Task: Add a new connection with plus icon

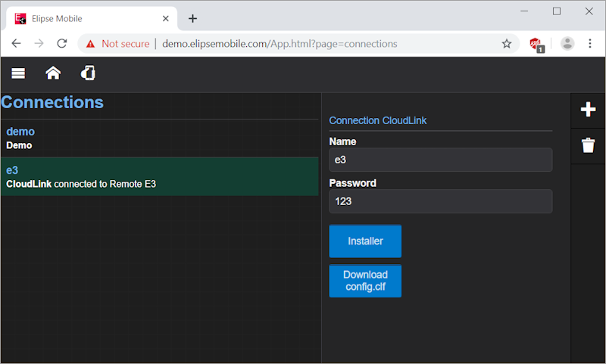Action: click(588, 110)
